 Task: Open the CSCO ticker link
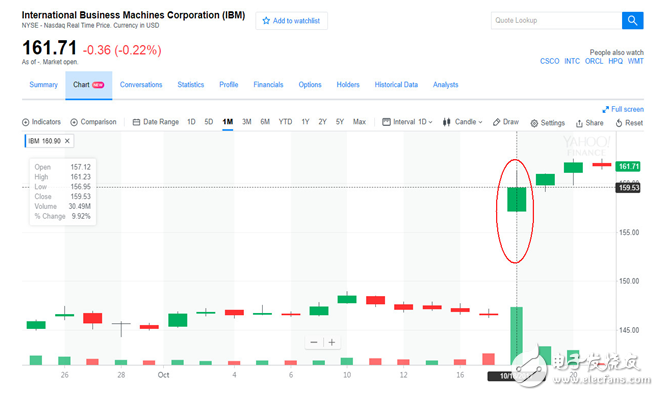click(x=549, y=61)
